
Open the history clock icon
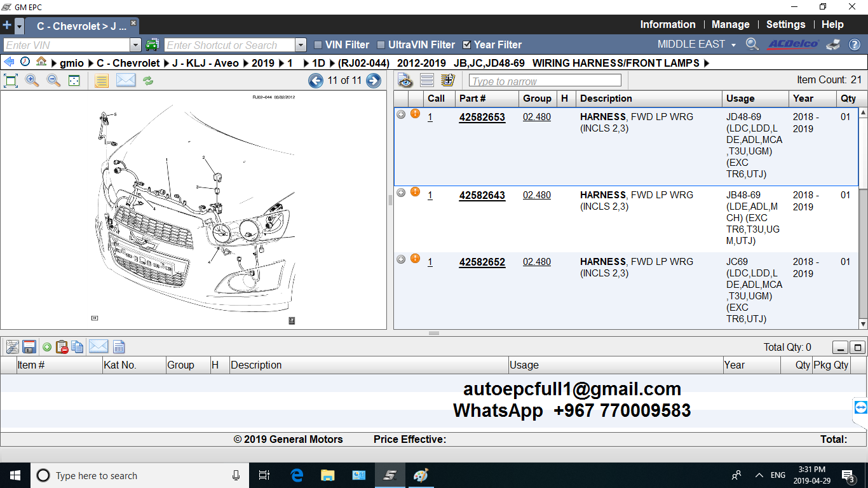coord(25,62)
